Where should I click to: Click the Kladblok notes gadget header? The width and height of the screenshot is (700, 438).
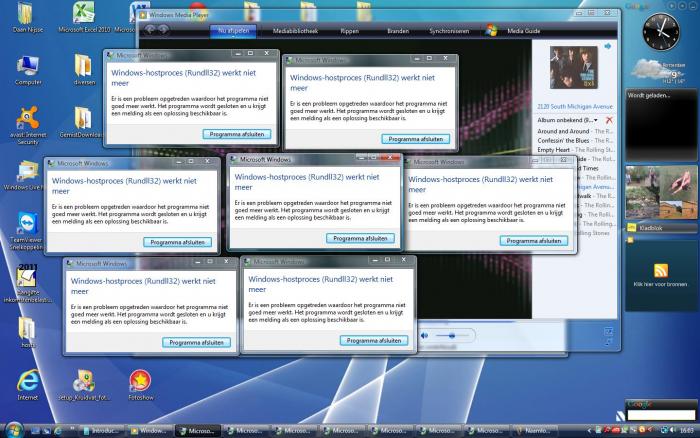click(x=660, y=228)
